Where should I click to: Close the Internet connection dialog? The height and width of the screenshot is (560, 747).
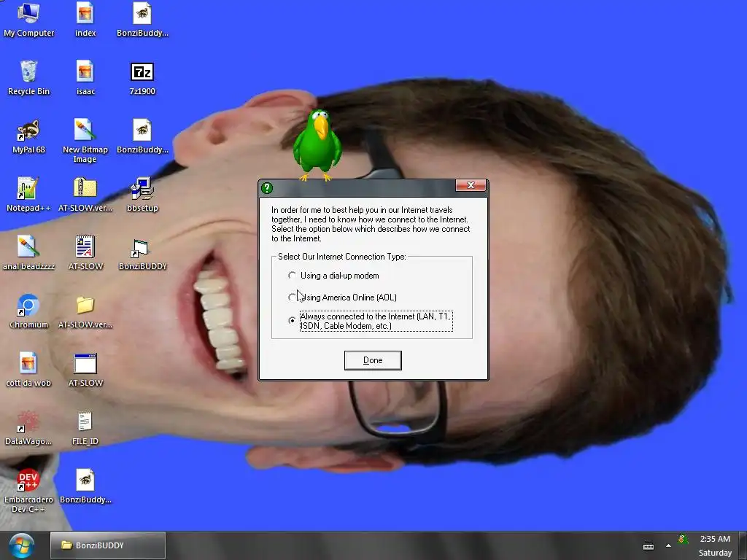[x=471, y=185]
